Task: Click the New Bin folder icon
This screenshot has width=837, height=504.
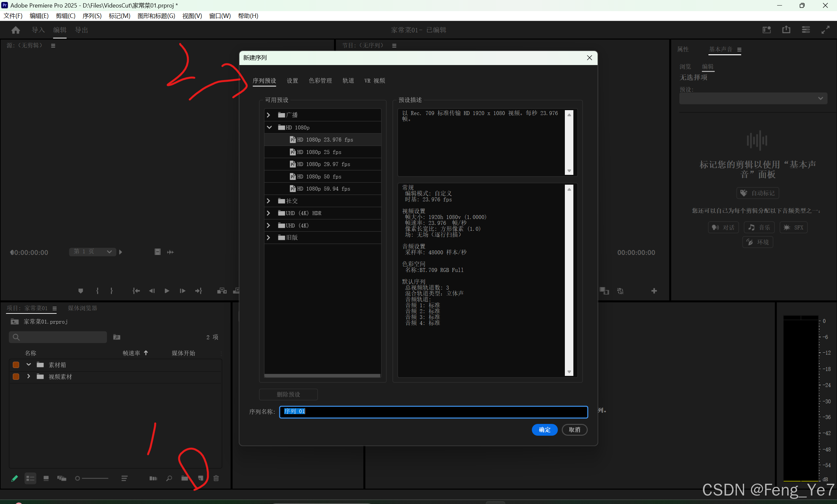Action: [x=184, y=478]
